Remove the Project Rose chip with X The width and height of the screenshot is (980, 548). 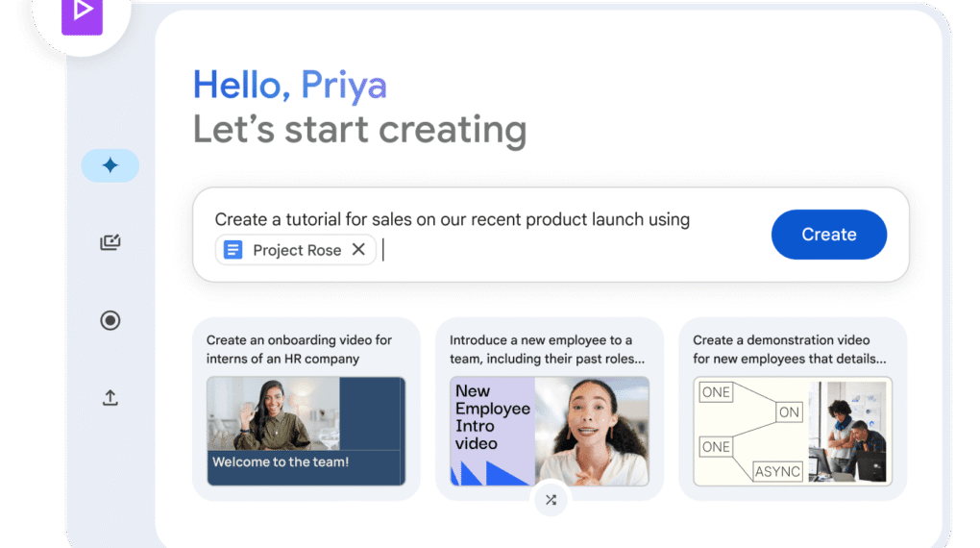[358, 250]
